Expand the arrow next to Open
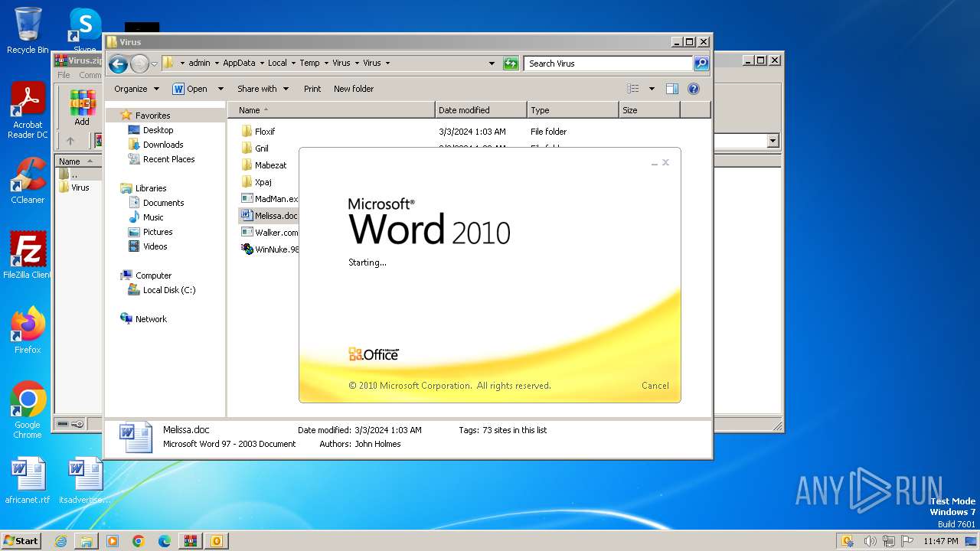980x551 pixels. pyautogui.click(x=220, y=89)
